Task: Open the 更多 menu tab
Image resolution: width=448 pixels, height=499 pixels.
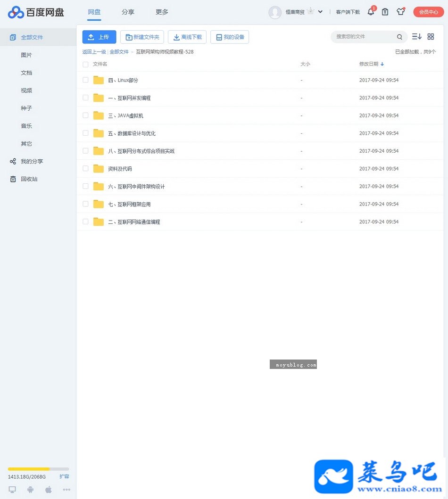Action: [162, 12]
